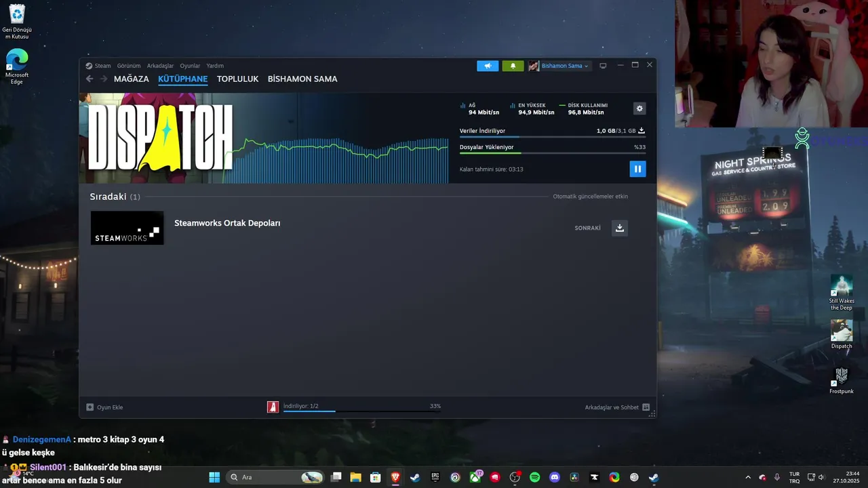Click the Sıradaki queue heading

[x=115, y=197]
